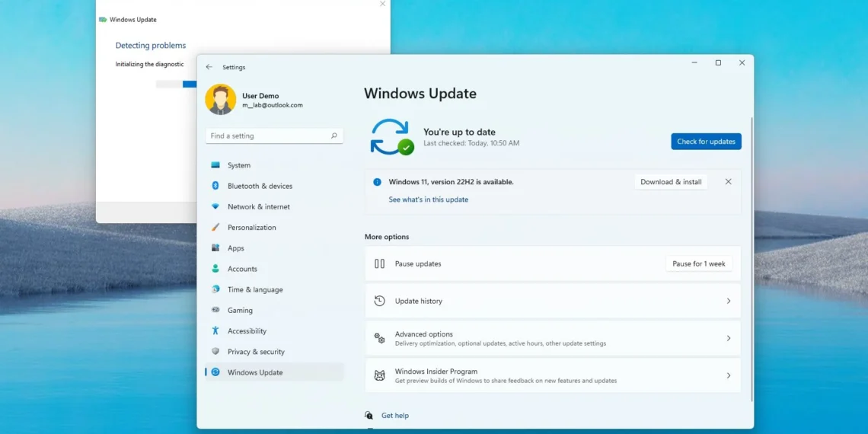Click the Windows Update sidebar icon
This screenshot has height=434, width=868.
pos(215,372)
